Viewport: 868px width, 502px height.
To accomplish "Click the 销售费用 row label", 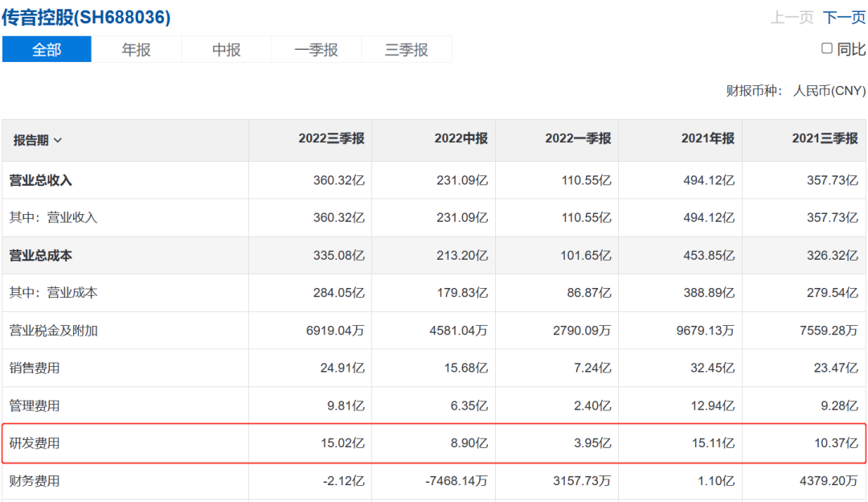I will pos(35,368).
